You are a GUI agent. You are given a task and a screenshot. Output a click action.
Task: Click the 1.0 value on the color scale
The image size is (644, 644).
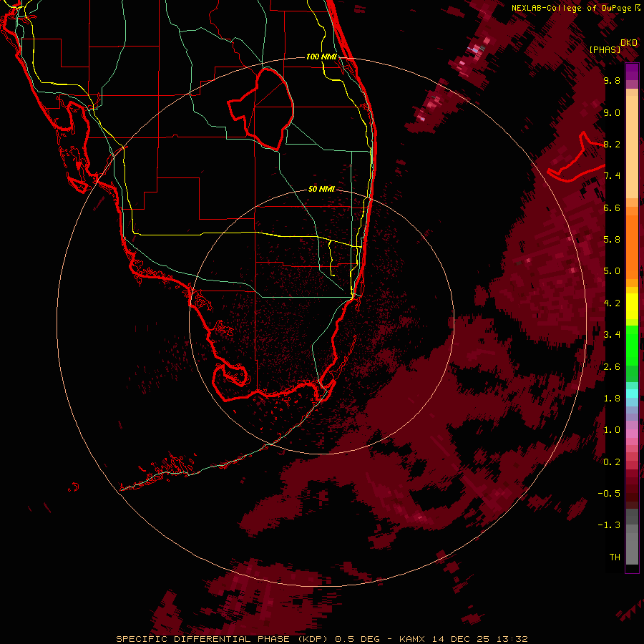[x=612, y=430]
